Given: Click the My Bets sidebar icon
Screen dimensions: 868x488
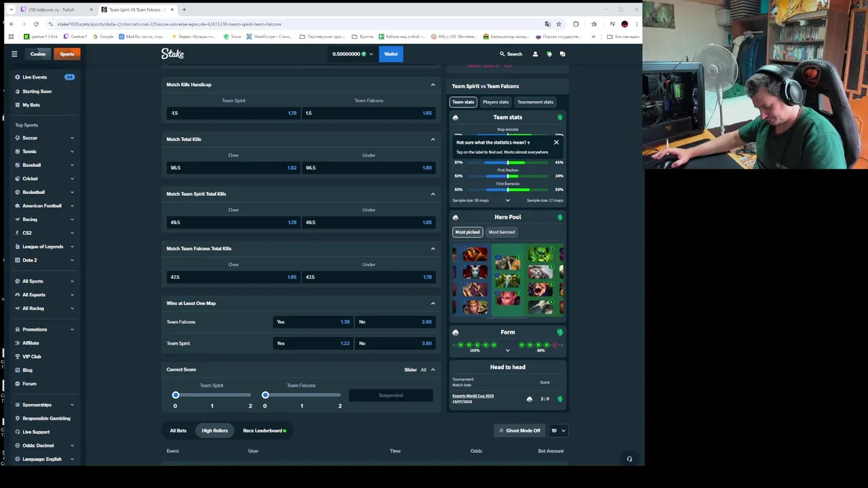Looking at the screenshot, I should tap(18, 105).
